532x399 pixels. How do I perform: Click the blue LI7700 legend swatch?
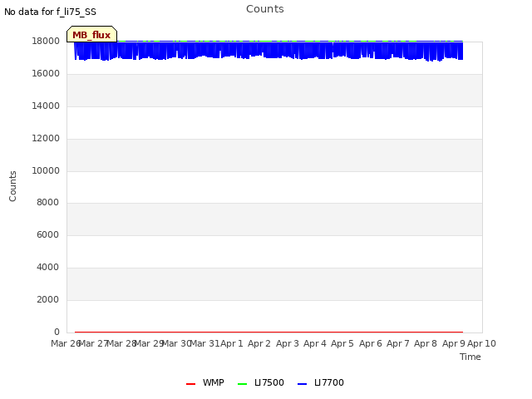(x=302, y=384)
